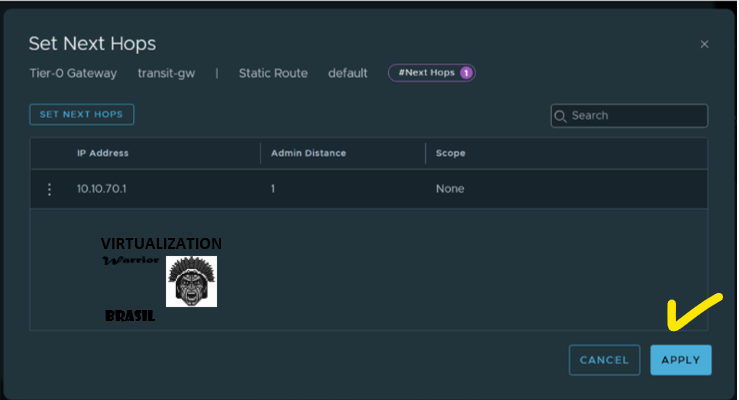The width and height of the screenshot is (739, 400).
Task: Select the #Next Hops badge label
Action: [426, 73]
